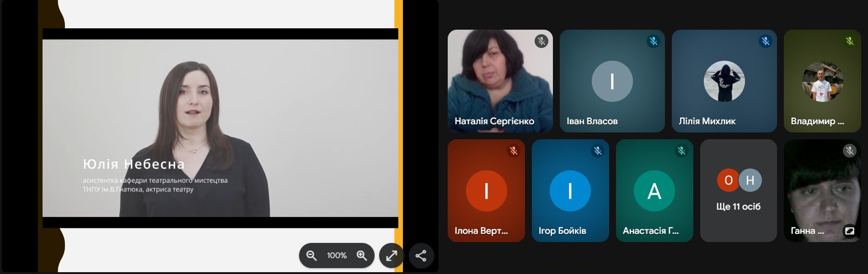Click muted mic icon on Владимир tile
Viewport: 868px width, 274px height.
coord(849,41)
